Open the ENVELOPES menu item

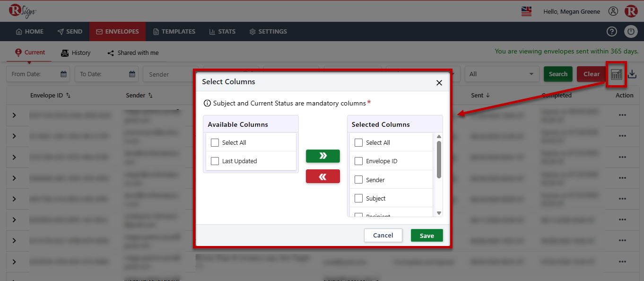coord(117,32)
